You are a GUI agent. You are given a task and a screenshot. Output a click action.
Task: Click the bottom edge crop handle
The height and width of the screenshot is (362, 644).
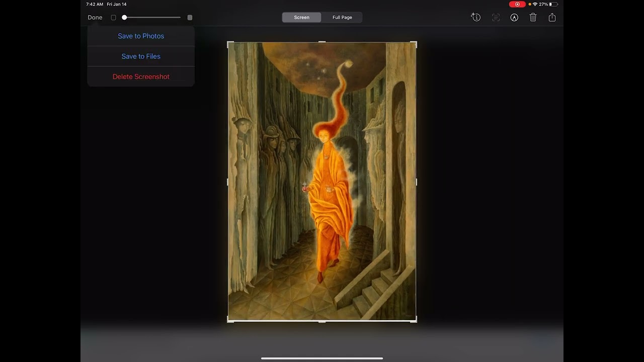pyautogui.click(x=322, y=321)
